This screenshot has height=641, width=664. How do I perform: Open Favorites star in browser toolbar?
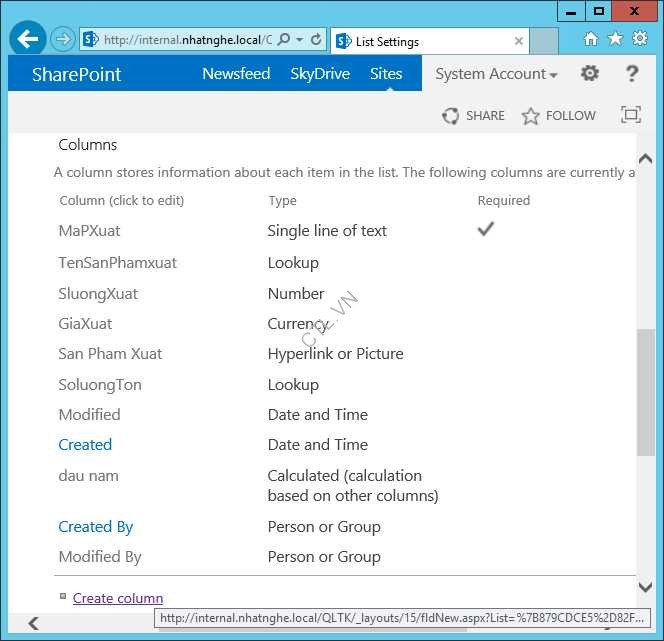[x=615, y=39]
